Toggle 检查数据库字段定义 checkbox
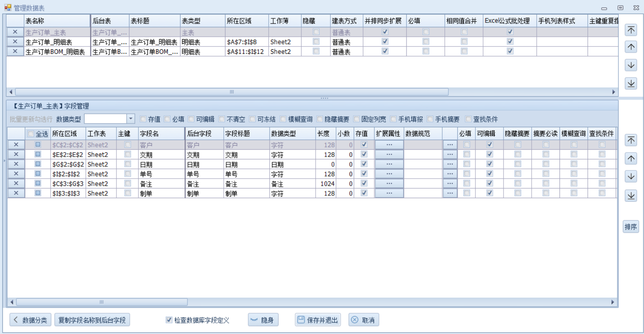644x334 pixels. point(169,320)
